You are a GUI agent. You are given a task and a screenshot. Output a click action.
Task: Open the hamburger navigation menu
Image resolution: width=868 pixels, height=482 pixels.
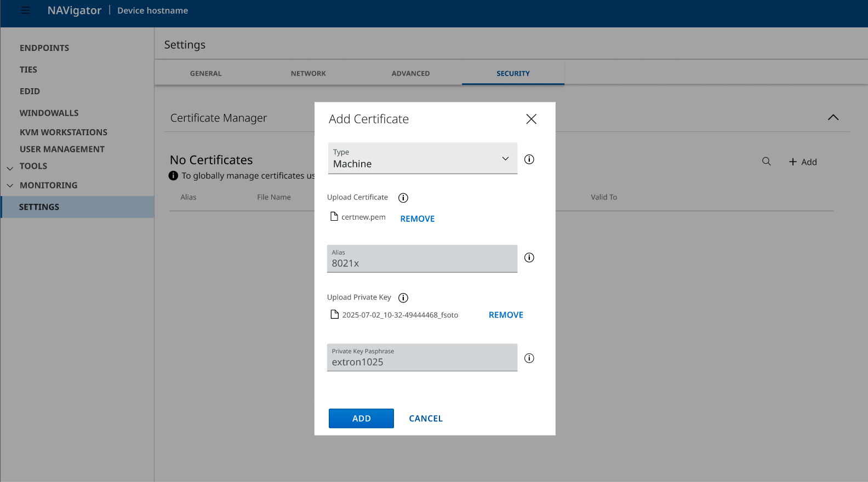click(x=26, y=10)
